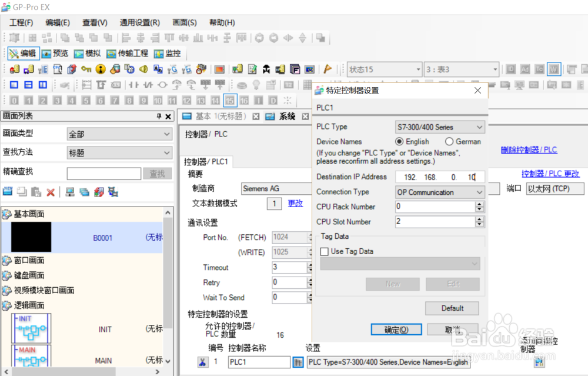Switch to 预览 (Preview) mode
This screenshot has height=376, width=588.
click(55, 54)
